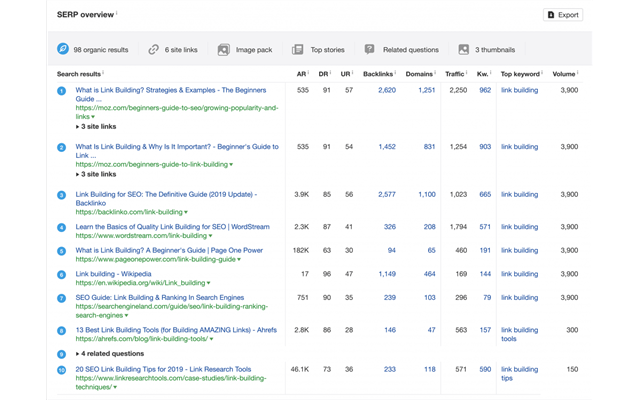Click backlinks count 2,620 for first result
This screenshot has width=639, height=400.
tap(387, 90)
